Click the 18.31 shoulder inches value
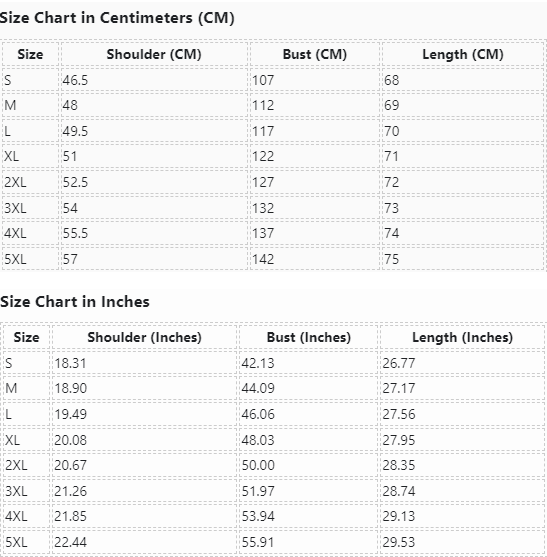The height and width of the screenshot is (557, 547). coord(70,363)
